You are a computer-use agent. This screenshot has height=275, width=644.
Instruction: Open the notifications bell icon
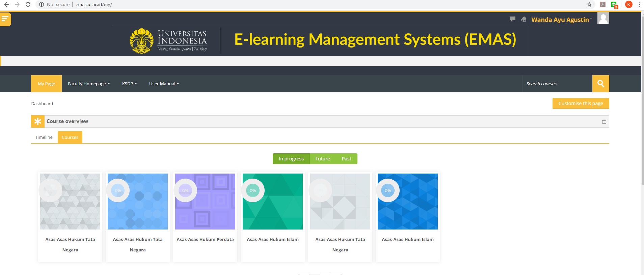pos(524,19)
